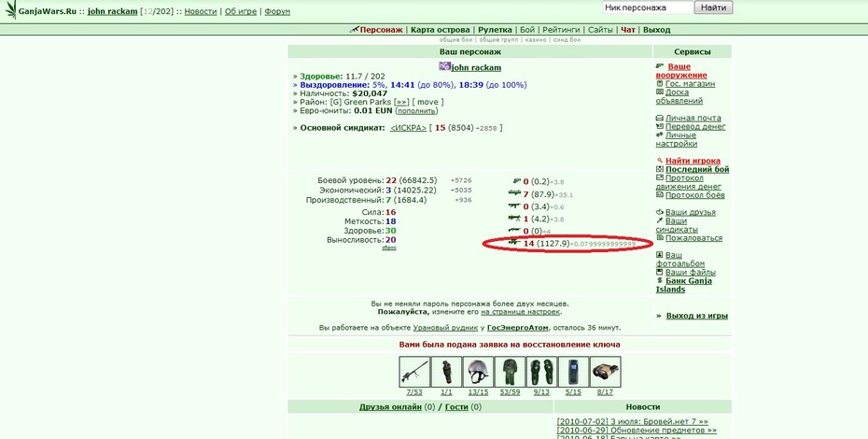
Task: Click the portrait icon beside Ваш фотоальбом
Action: [659, 255]
